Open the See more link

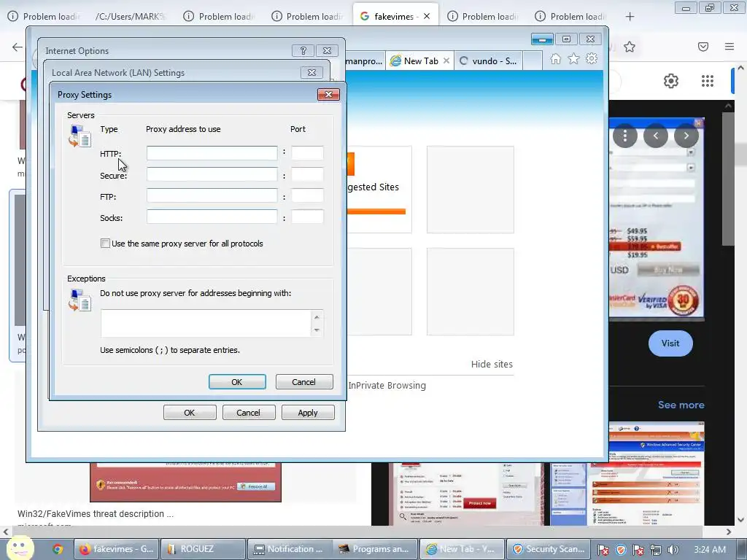click(x=681, y=405)
